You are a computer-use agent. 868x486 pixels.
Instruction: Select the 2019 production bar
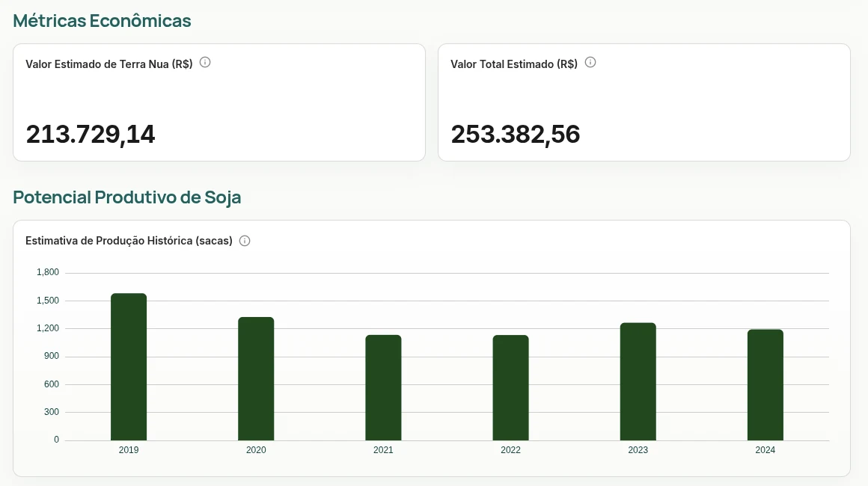[129, 367]
